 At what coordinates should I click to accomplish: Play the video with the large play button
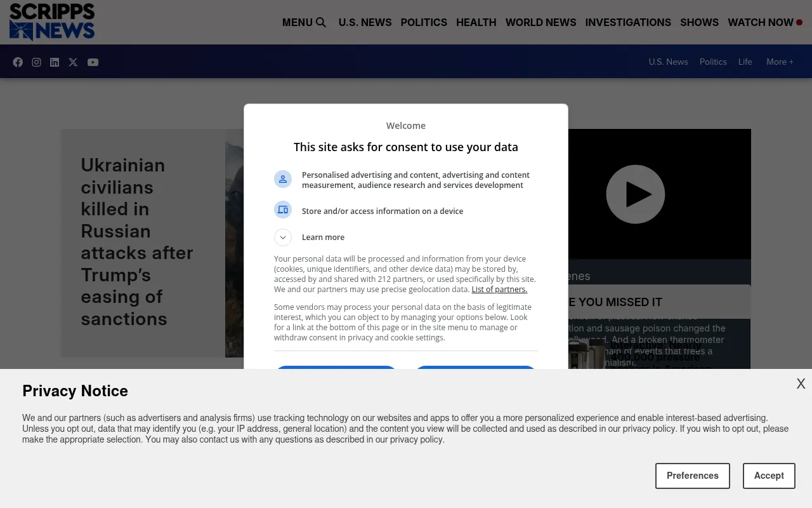coord(635,194)
